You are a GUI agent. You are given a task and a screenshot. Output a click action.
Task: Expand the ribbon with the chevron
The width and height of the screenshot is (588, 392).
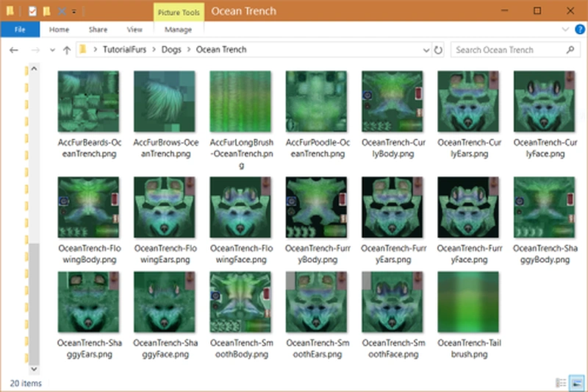pyautogui.click(x=565, y=29)
